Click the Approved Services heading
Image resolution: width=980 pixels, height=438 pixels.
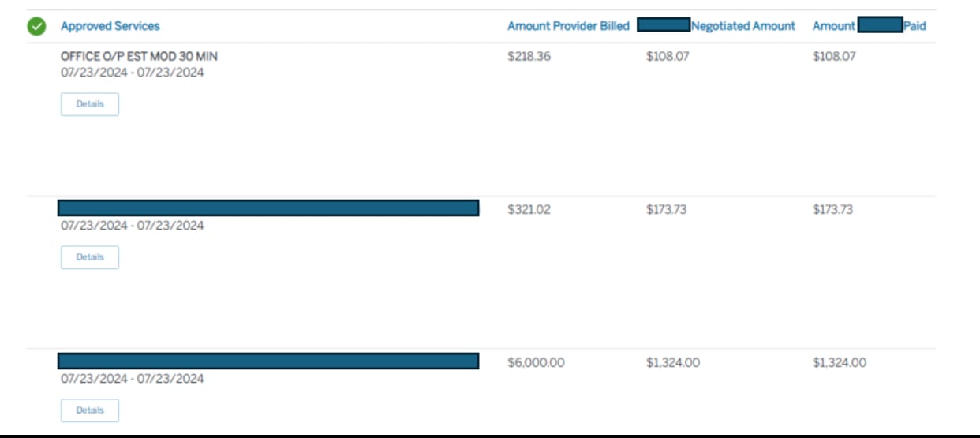[x=110, y=26]
